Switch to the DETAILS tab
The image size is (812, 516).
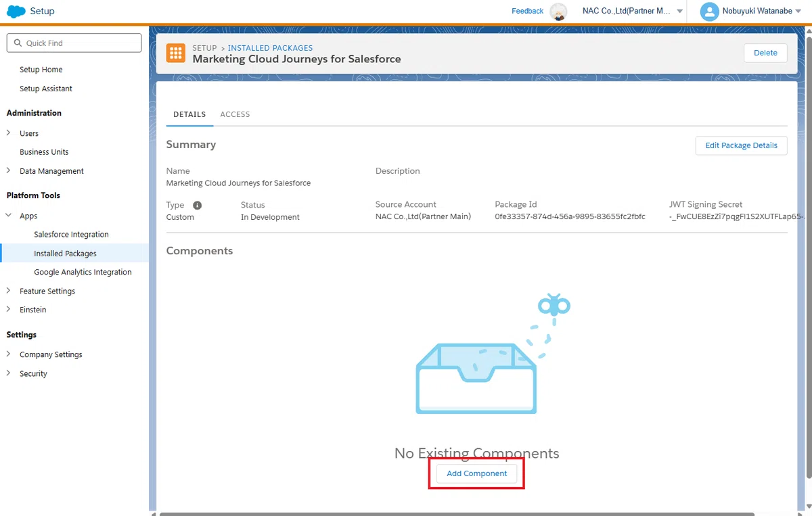[x=189, y=114]
